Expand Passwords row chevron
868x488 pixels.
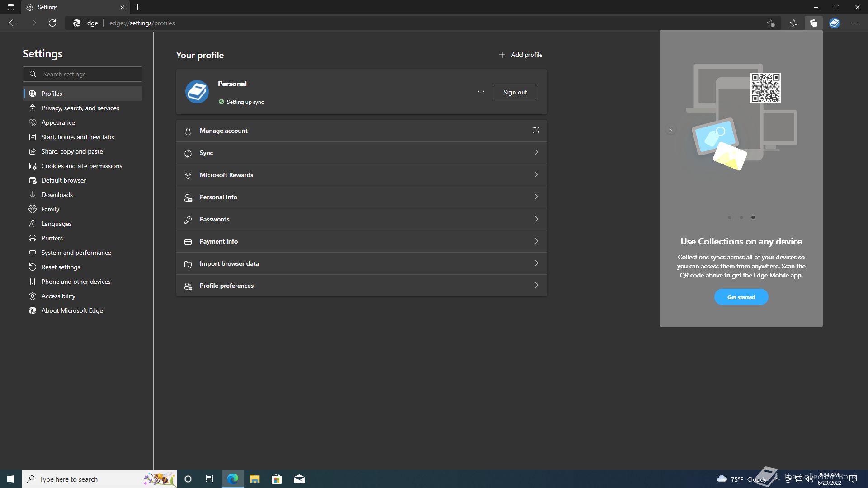(x=536, y=219)
